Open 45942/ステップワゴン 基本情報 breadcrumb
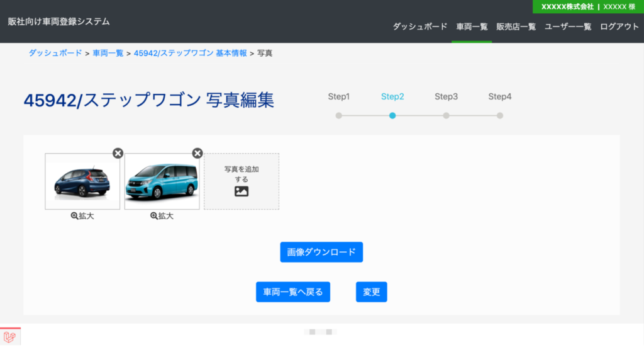This screenshot has width=644, height=347. [190, 53]
